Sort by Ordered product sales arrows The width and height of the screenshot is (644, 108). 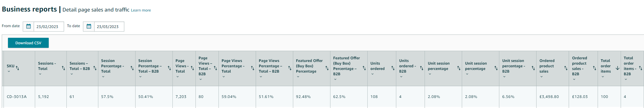[x=566, y=68]
